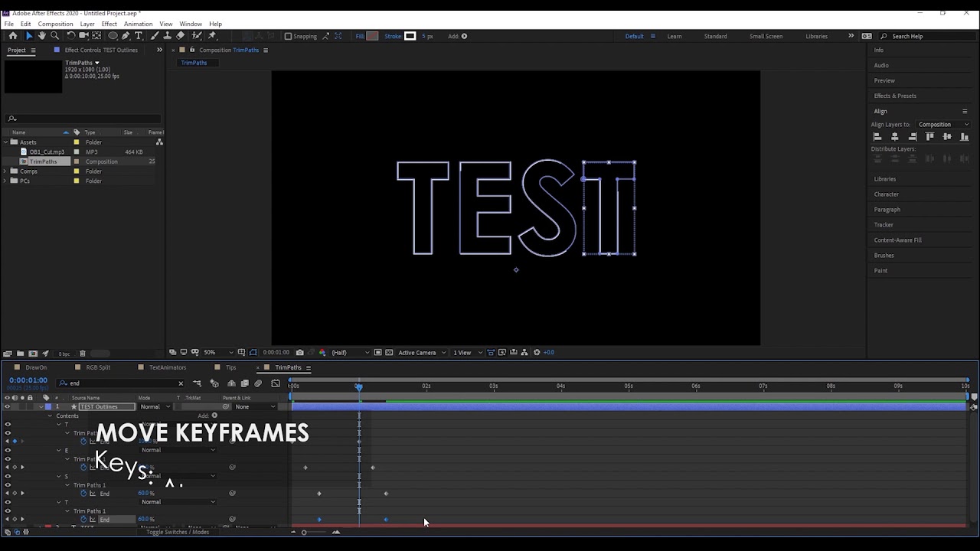Open TEST Outlines blending Mode Normal dropdown
The image size is (980, 551).
(x=155, y=407)
